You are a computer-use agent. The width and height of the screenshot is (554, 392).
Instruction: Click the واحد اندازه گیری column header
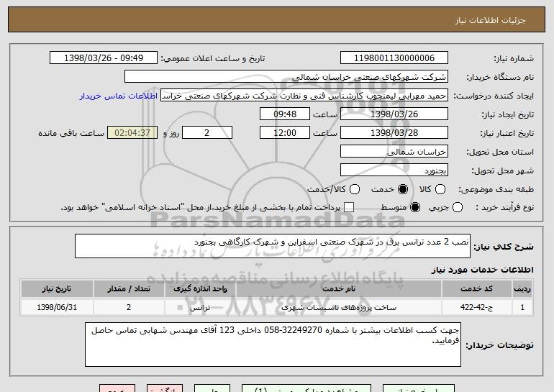(x=200, y=289)
